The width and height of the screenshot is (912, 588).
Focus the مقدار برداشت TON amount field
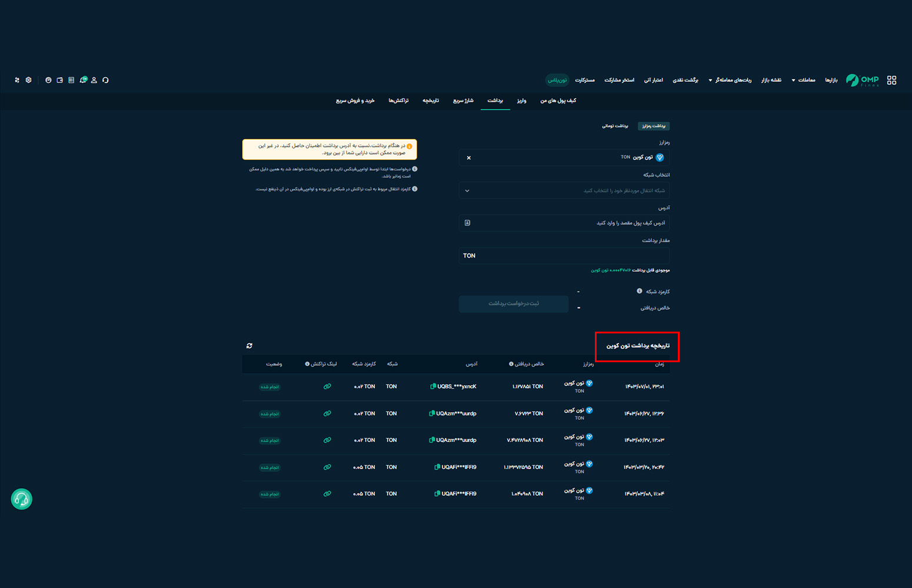point(564,256)
